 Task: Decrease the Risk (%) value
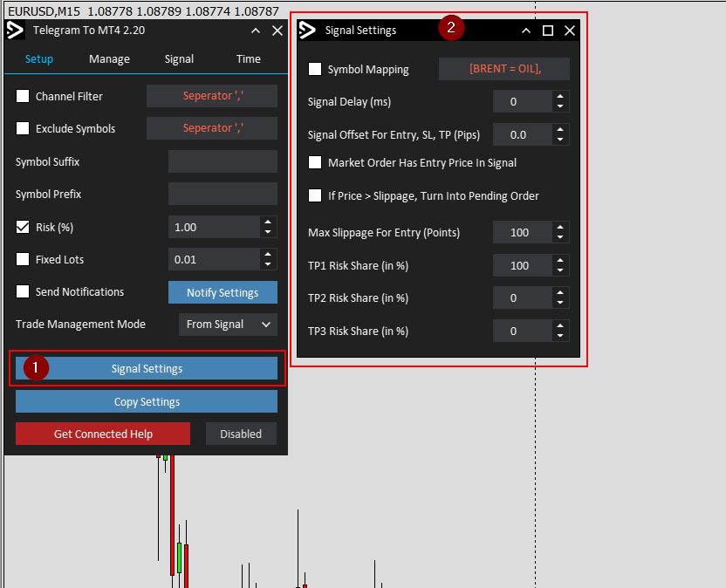268,232
